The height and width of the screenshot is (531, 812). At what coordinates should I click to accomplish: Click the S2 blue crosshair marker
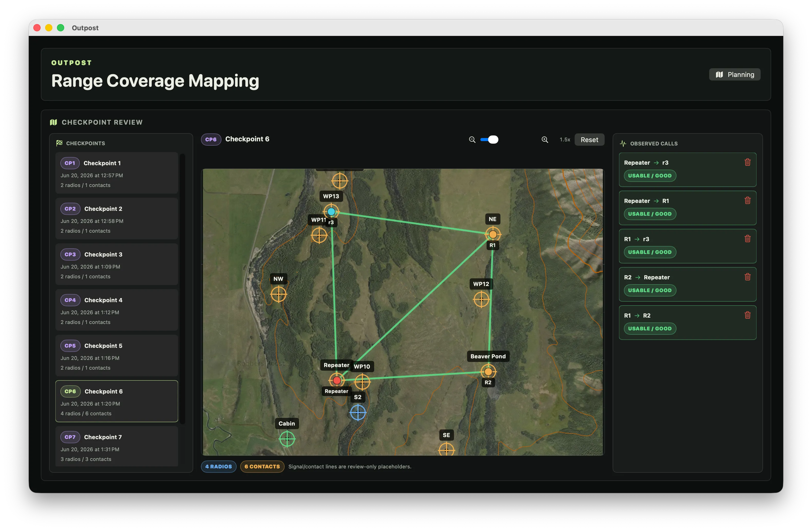coord(358,413)
